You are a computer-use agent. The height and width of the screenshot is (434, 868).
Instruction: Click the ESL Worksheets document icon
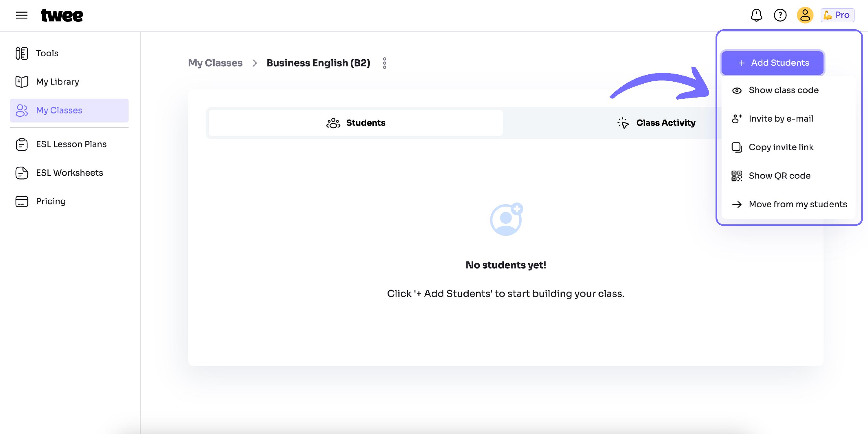pyautogui.click(x=22, y=173)
